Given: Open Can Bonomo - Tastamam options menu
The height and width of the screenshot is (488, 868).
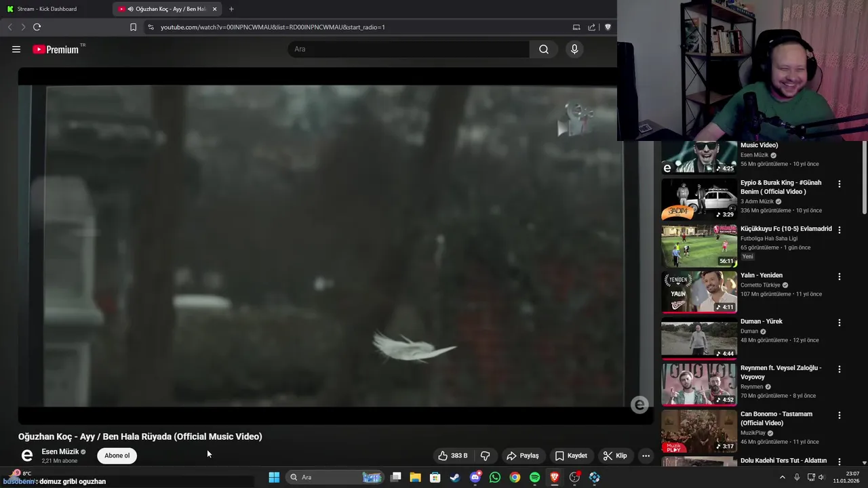Looking at the screenshot, I should tap(840, 415).
